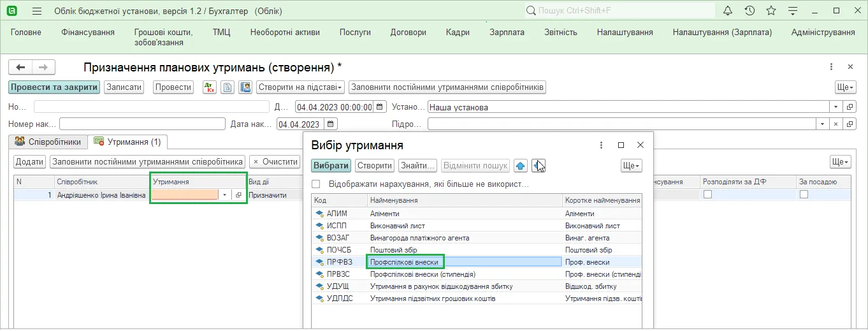Image resolution: width=868 pixels, height=331 pixels.
Task: Switch to the Співробітники tab
Action: click(x=48, y=142)
